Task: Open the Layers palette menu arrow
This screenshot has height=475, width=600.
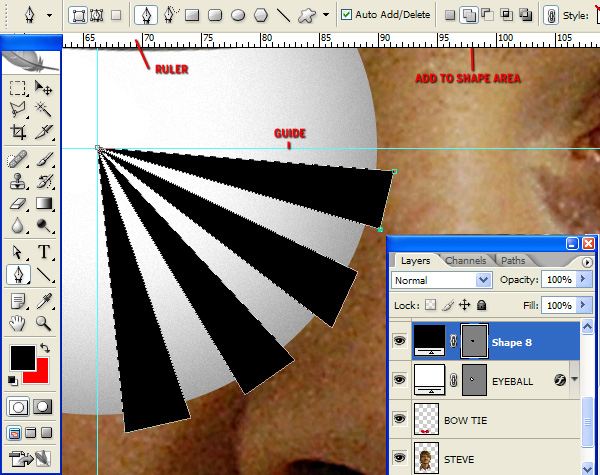Action: tap(587, 262)
